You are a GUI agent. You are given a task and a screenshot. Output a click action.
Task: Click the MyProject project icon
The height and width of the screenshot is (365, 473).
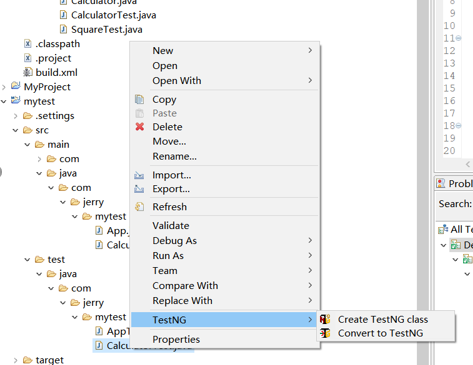tap(16, 86)
